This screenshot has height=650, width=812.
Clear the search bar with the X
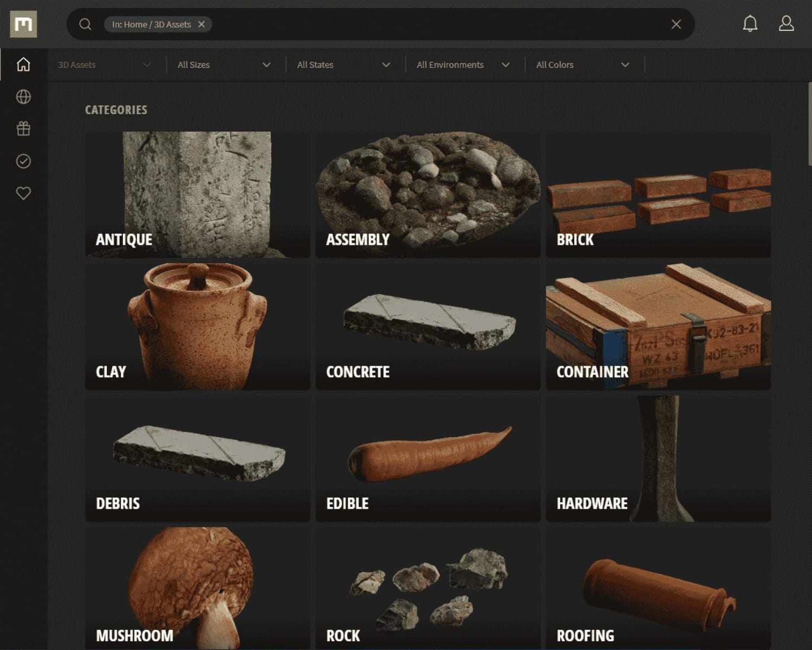pos(676,24)
